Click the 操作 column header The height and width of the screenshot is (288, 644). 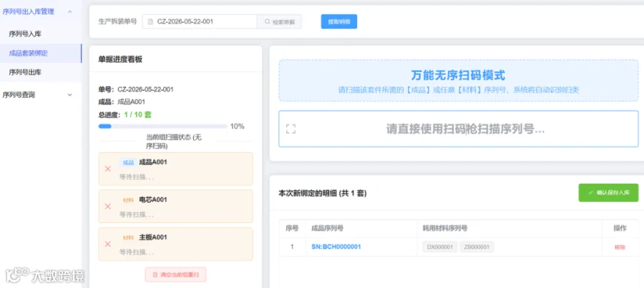(620, 229)
